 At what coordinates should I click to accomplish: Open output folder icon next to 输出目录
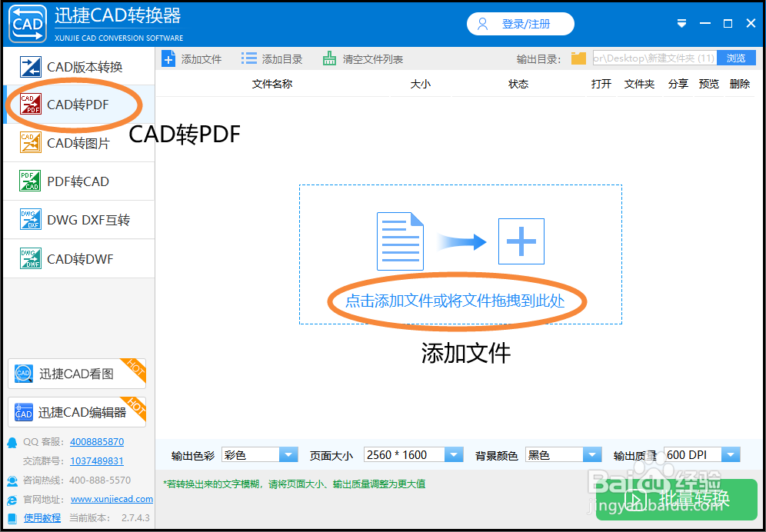coord(578,58)
